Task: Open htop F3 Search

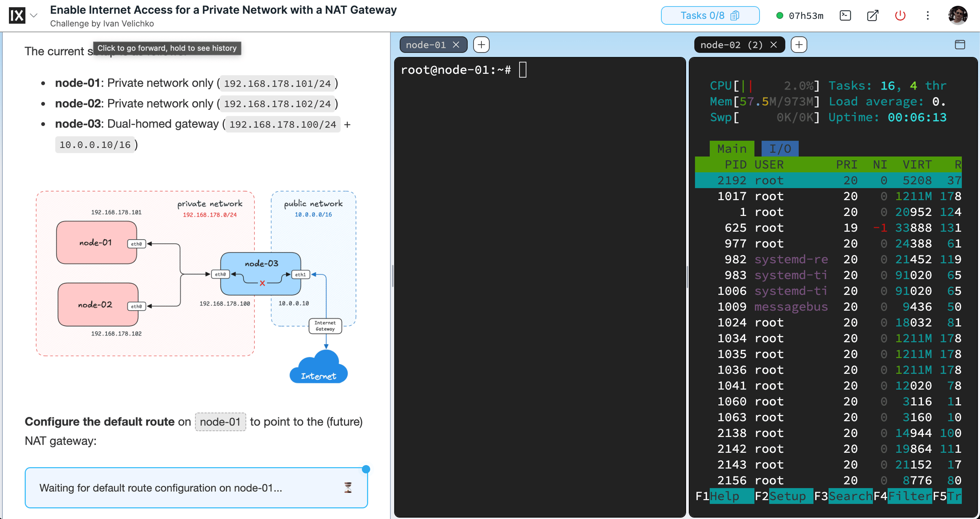Action: tap(843, 496)
